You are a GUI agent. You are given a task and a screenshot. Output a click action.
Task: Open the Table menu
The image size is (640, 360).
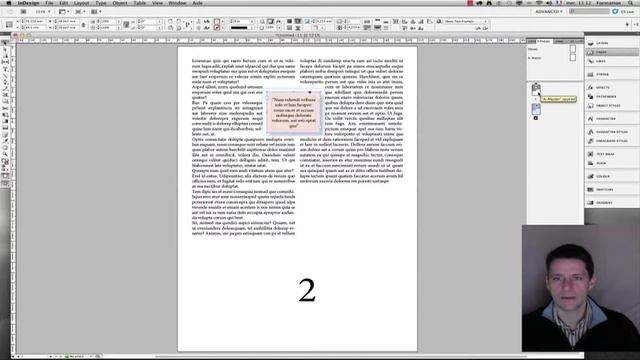(140, 3)
